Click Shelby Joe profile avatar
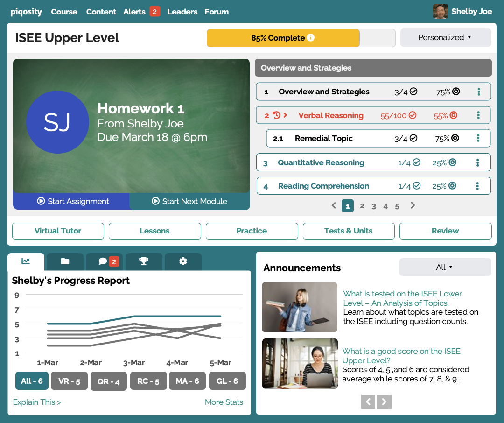 tap(440, 11)
